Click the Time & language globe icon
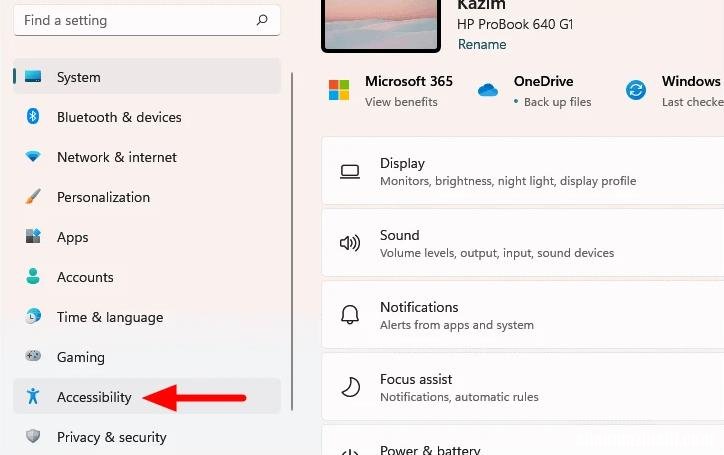724x455 pixels. [x=33, y=316]
